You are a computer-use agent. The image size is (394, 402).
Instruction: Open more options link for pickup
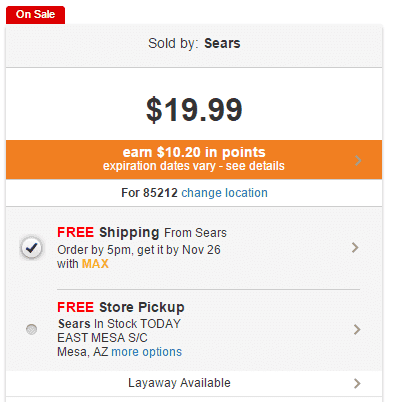pos(147,352)
